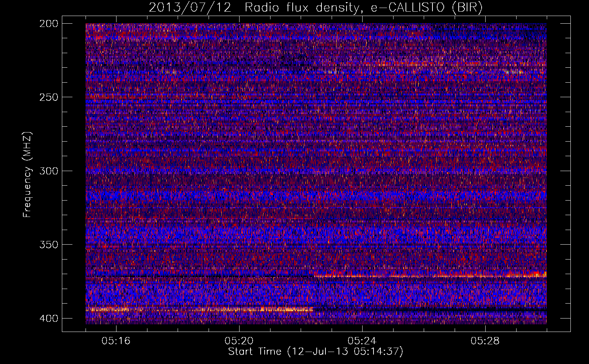Click the 350 frequency tick label
589x364 pixels.
point(48,244)
